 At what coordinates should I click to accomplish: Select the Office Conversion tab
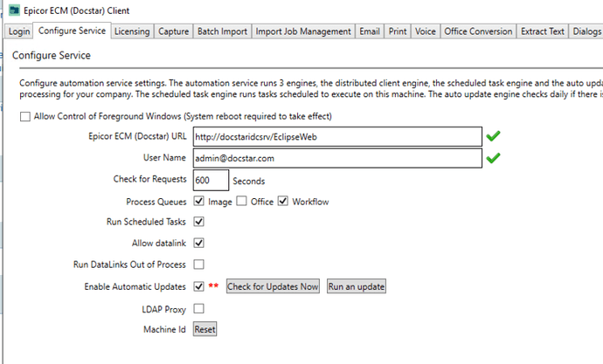click(x=478, y=31)
